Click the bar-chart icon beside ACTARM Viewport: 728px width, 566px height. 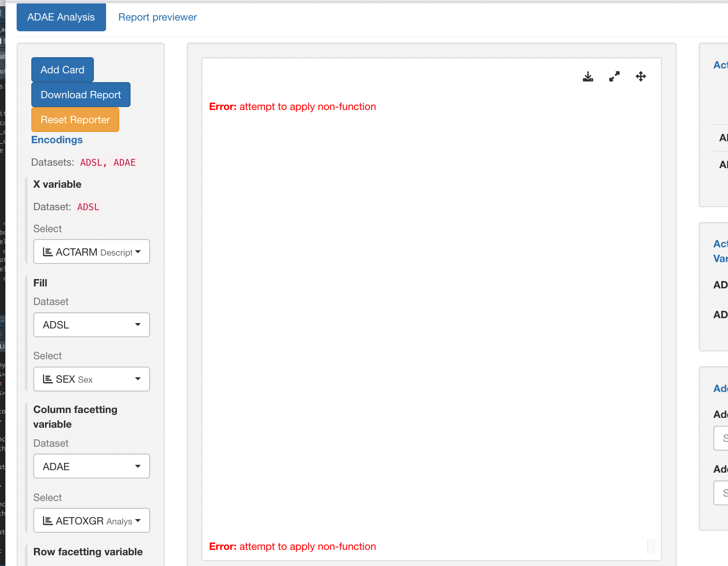(47, 251)
